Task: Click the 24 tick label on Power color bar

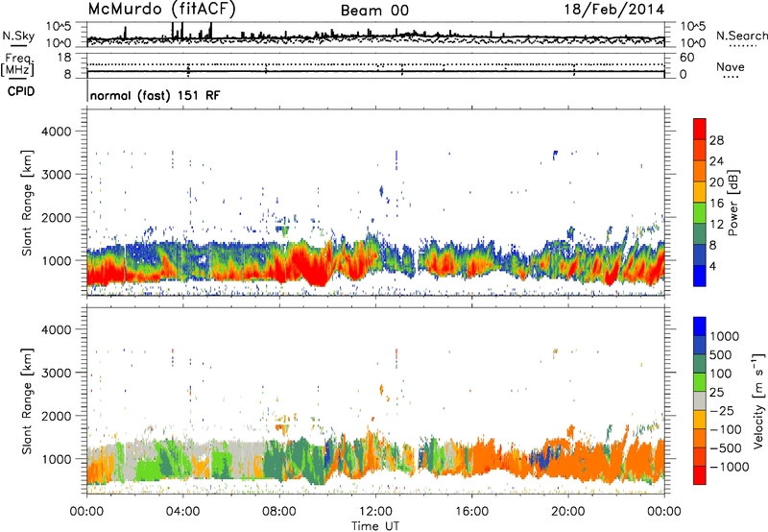Action: click(716, 161)
